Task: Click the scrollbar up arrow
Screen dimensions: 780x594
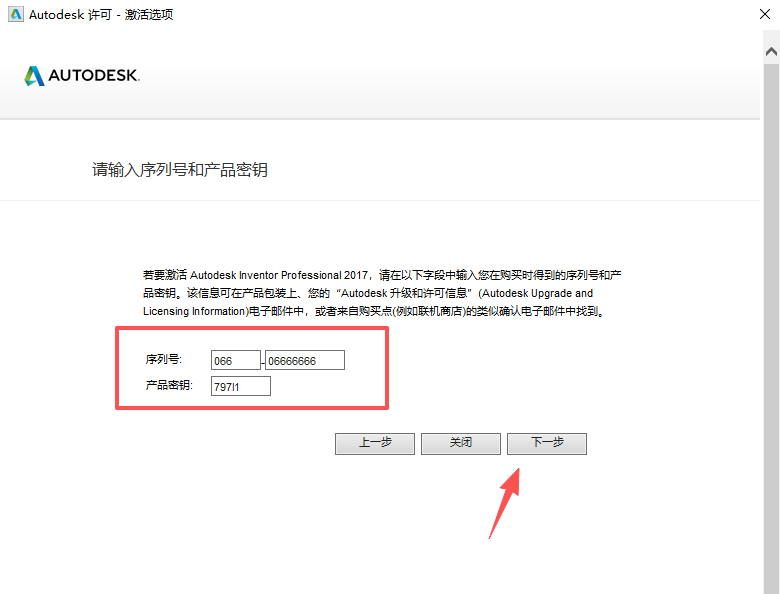Action: [x=772, y=52]
